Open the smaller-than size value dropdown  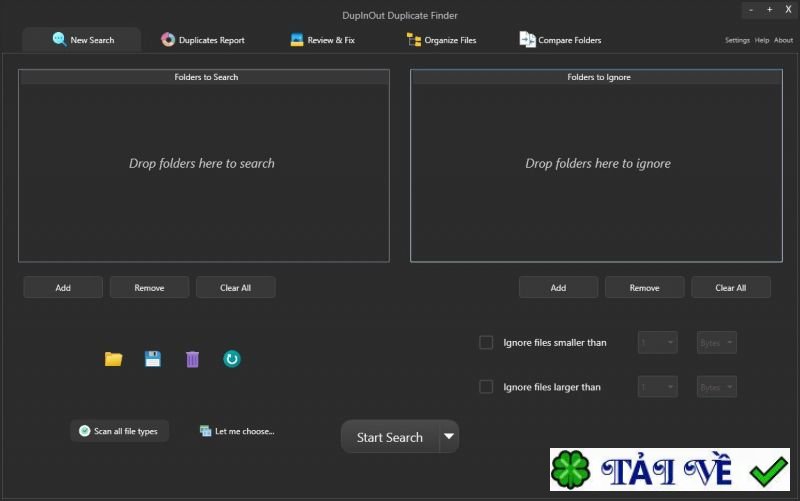click(658, 342)
